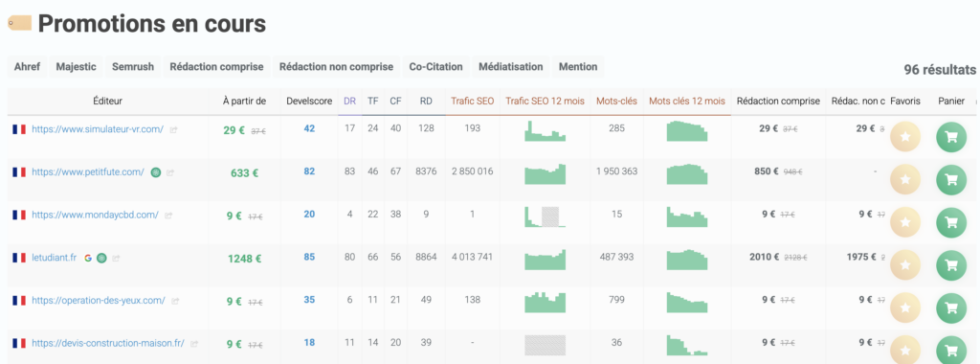
Task: Click the 633 € starting price
Action: (x=244, y=173)
